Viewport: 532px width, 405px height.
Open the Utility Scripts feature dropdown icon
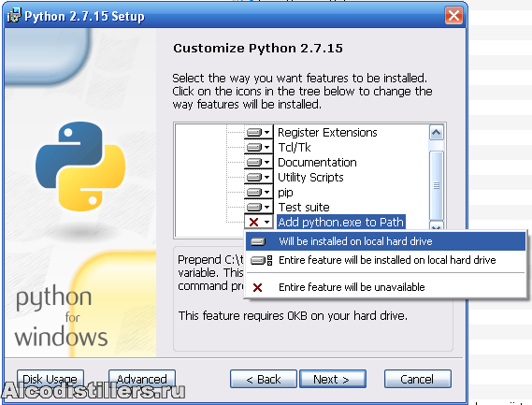(259, 177)
